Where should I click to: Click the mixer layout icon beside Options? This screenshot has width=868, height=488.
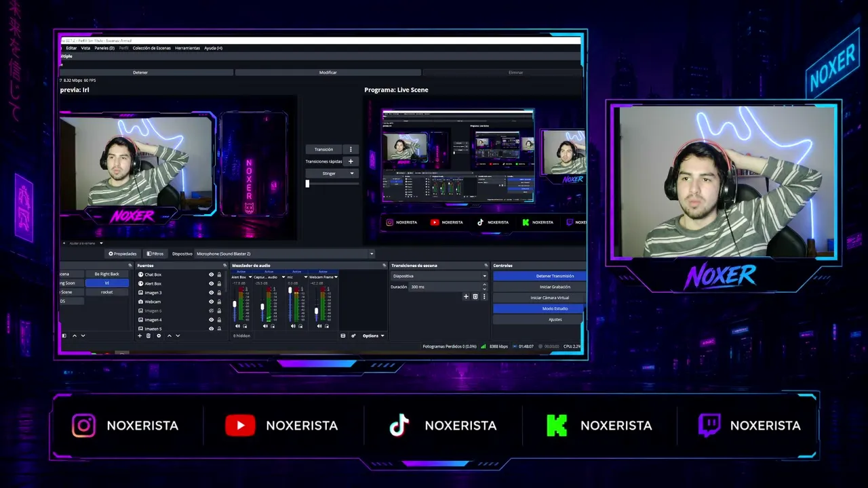click(343, 335)
